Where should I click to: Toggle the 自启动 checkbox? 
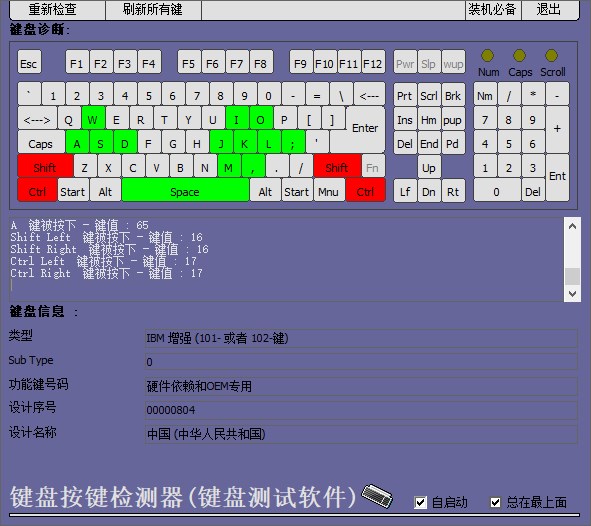(420, 502)
